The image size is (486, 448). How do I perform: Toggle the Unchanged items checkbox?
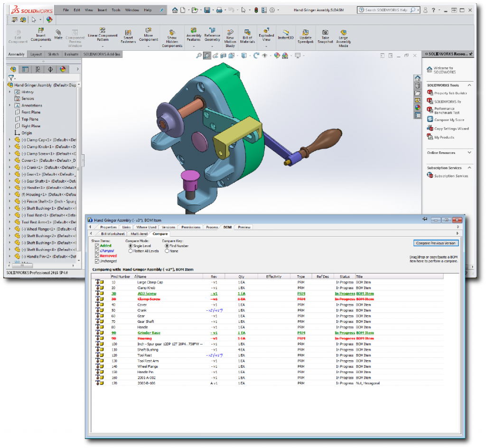[x=97, y=261]
